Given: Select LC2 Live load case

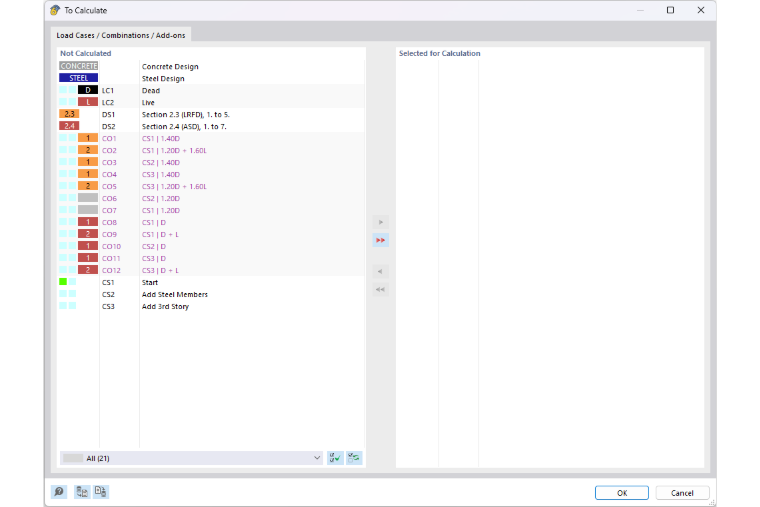Looking at the screenshot, I should coord(211,103).
